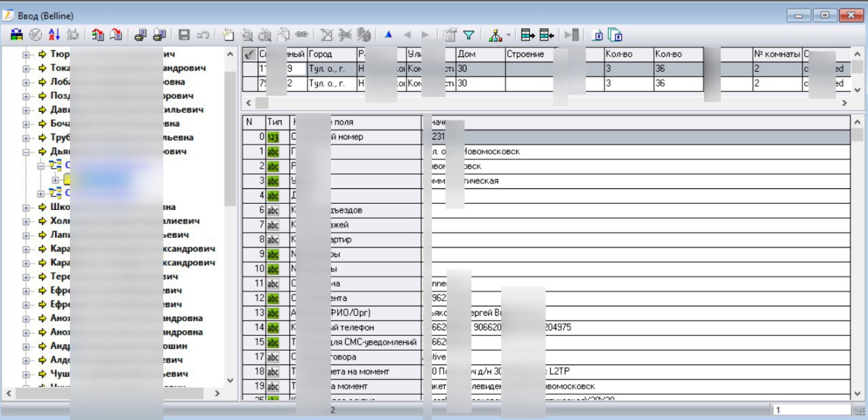Click down arrow of tree vertical scrollbar

point(229,381)
